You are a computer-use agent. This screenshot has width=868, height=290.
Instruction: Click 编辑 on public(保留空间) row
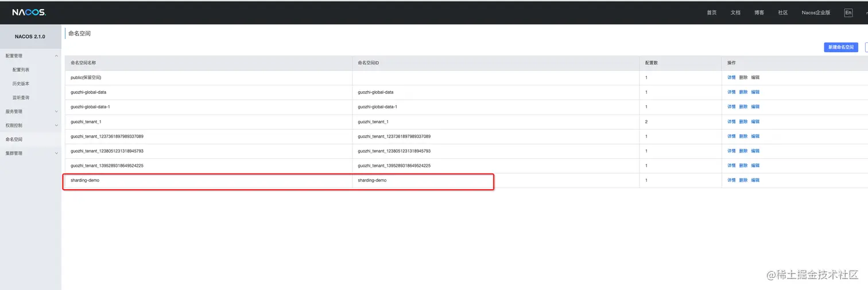coord(755,77)
